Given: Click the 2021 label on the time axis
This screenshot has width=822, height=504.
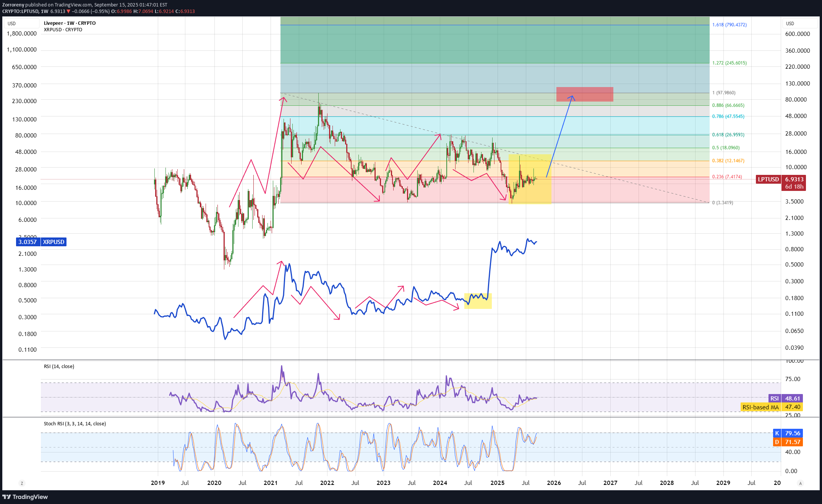Looking at the screenshot, I should tap(271, 483).
